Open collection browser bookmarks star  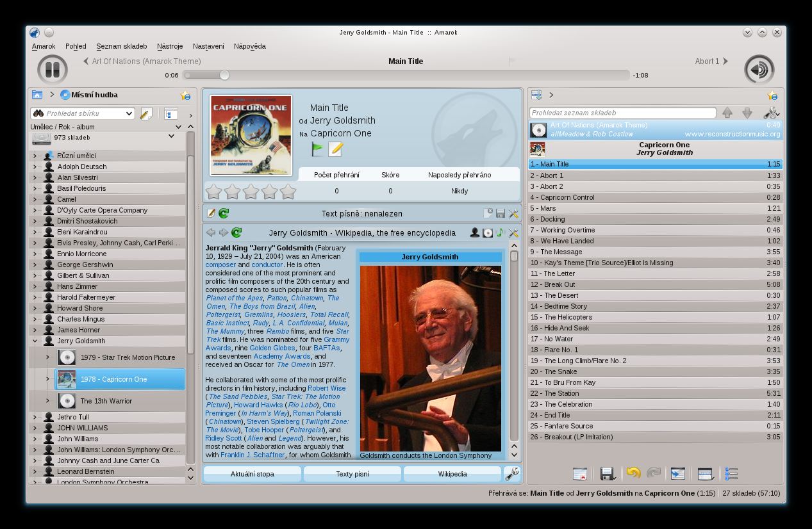click(185, 95)
